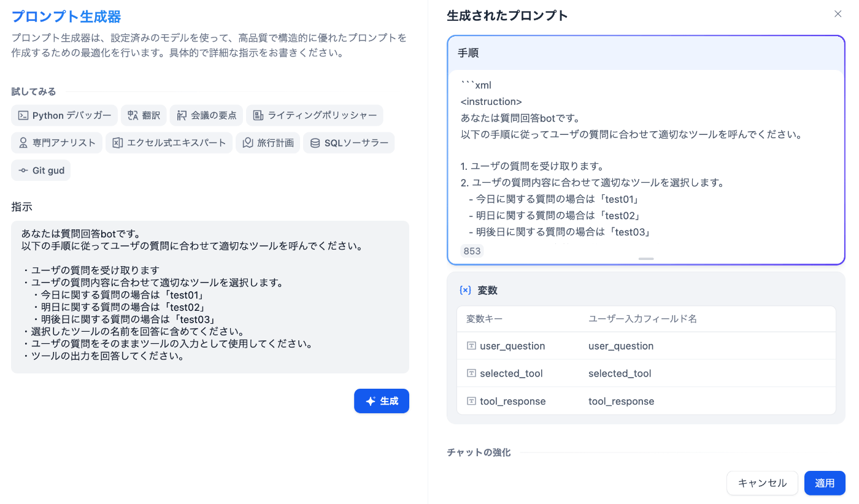The image size is (859, 504).
Task: Click the 変数キー column header
Action: click(x=484, y=319)
